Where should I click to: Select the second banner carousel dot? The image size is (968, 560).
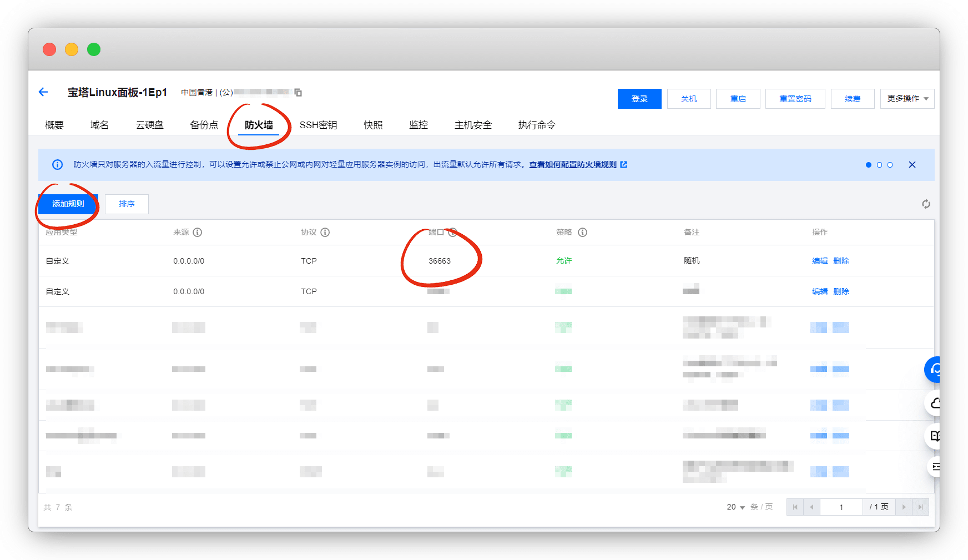(879, 165)
